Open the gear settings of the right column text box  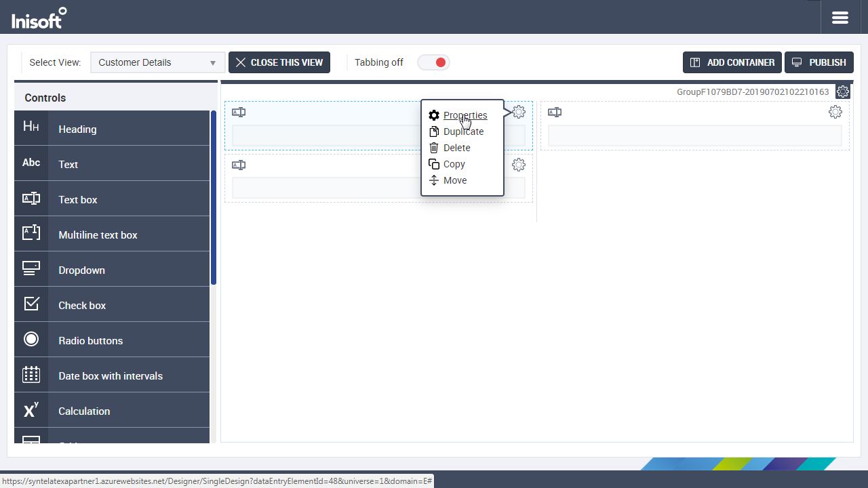click(x=835, y=112)
